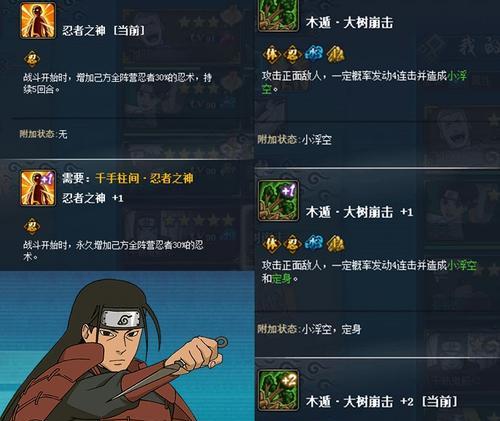This screenshot has height=421, width=500.
Task: Click the 体 attribute badge under 大树崩击 +1
Action: (x=272, y=243)
